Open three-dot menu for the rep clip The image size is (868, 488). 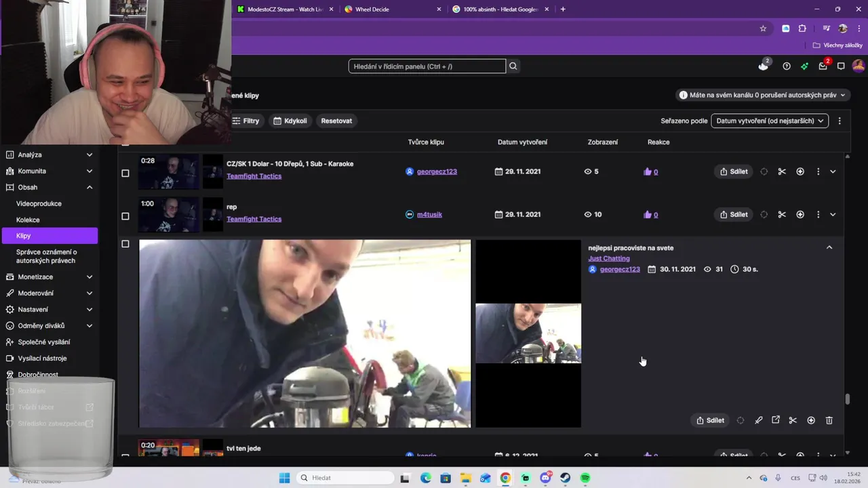coord(818,214)
